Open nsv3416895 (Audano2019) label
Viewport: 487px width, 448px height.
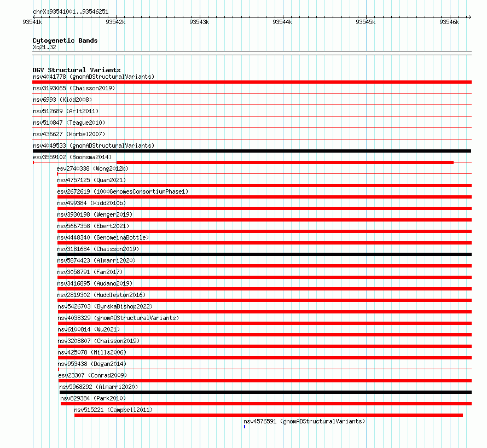[x=95, y=283]
